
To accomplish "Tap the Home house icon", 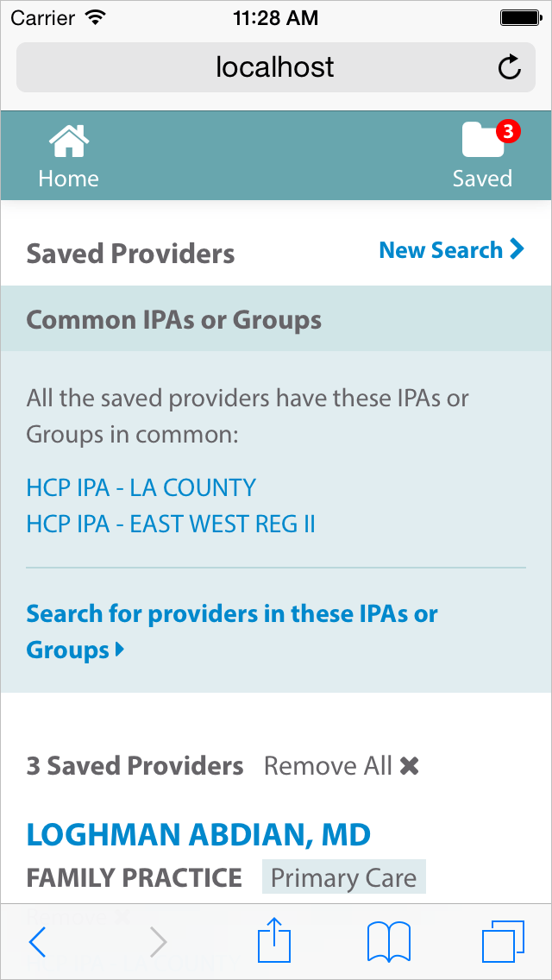I will [68, 141].
